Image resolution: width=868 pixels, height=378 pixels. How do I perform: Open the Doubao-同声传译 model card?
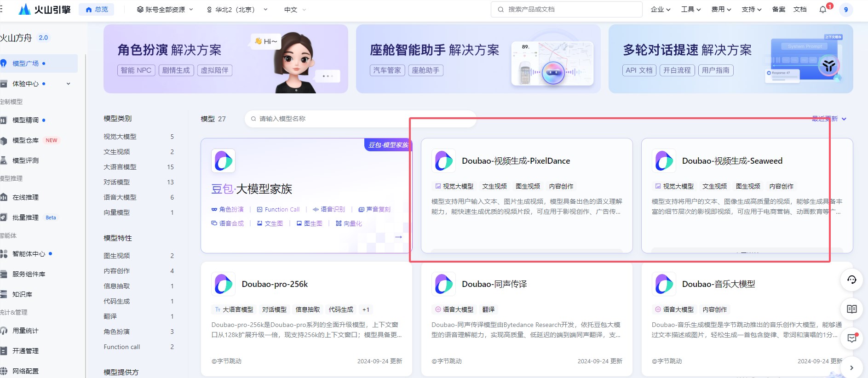click(x=527, y=319)
